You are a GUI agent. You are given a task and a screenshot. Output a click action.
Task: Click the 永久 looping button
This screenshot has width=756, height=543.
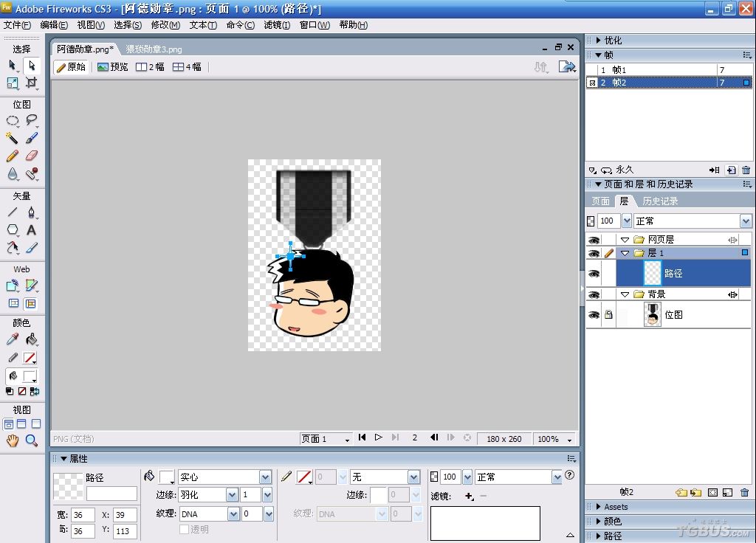(x=606, y=170)
